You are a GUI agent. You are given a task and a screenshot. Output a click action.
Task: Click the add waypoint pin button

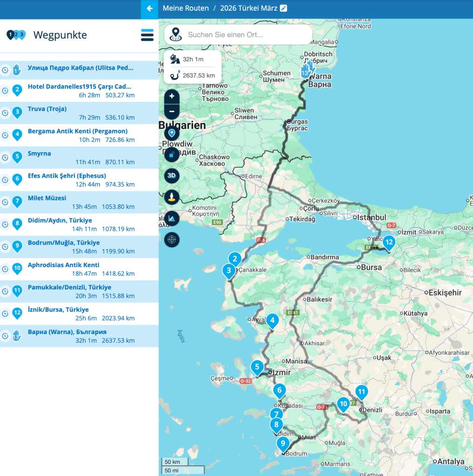pos(172,133)
